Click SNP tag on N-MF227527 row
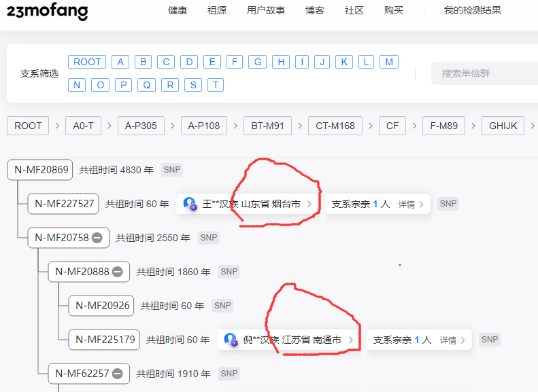The height and width of the screenshot is (392, 538). pos(448,204)
